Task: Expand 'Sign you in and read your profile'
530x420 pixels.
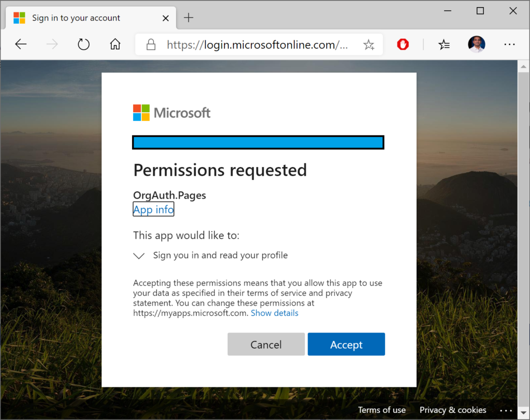Action: click(x=139, y=256)
